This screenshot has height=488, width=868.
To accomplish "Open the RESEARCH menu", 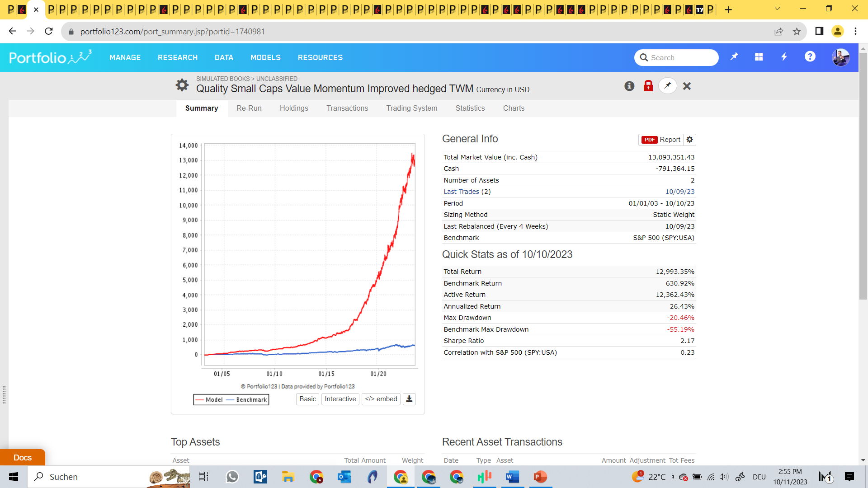I will click(178, 57).
